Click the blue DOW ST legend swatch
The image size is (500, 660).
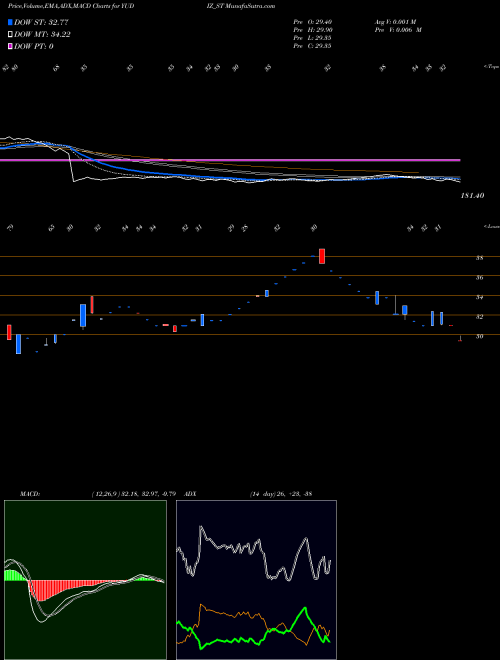click(10, 22)
